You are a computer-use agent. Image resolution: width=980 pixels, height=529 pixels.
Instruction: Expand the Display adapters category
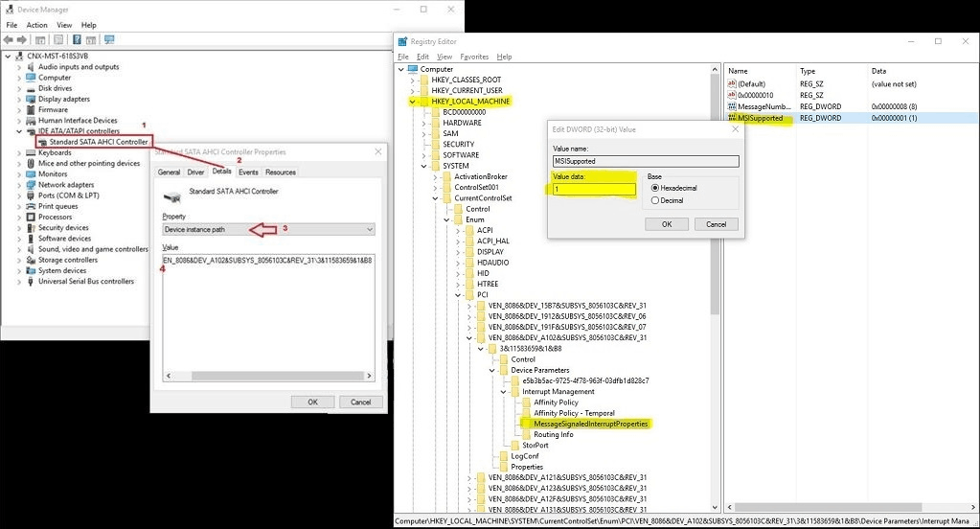click(19, 99)
